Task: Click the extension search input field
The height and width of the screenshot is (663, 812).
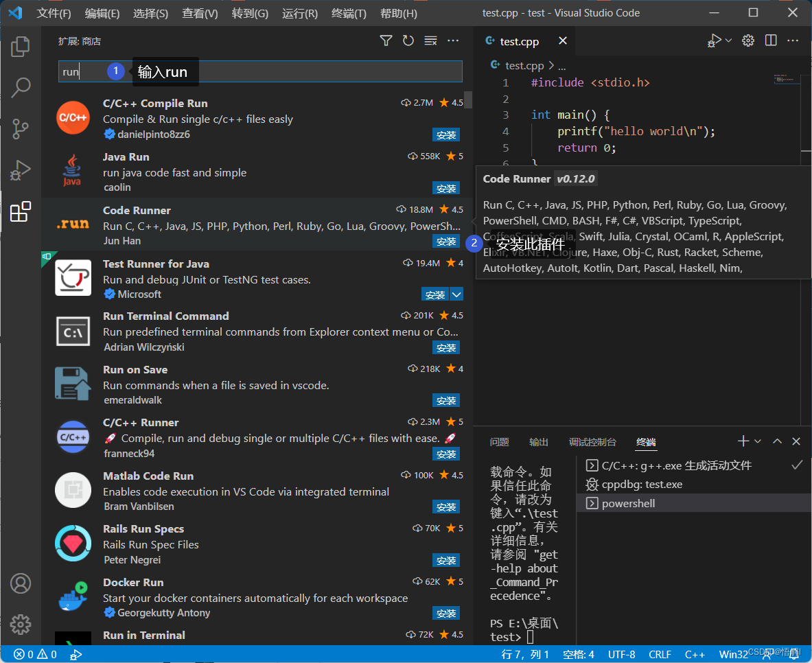Action: (x=260, y=71)
